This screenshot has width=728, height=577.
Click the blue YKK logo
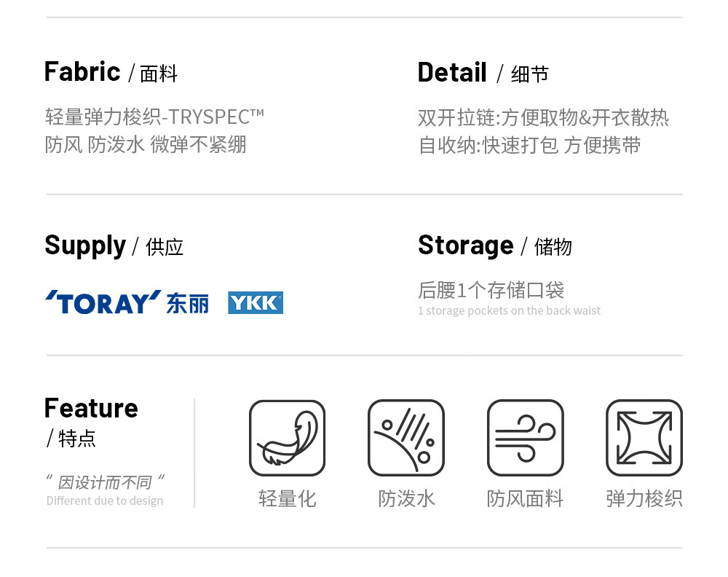tap(255, 302)
